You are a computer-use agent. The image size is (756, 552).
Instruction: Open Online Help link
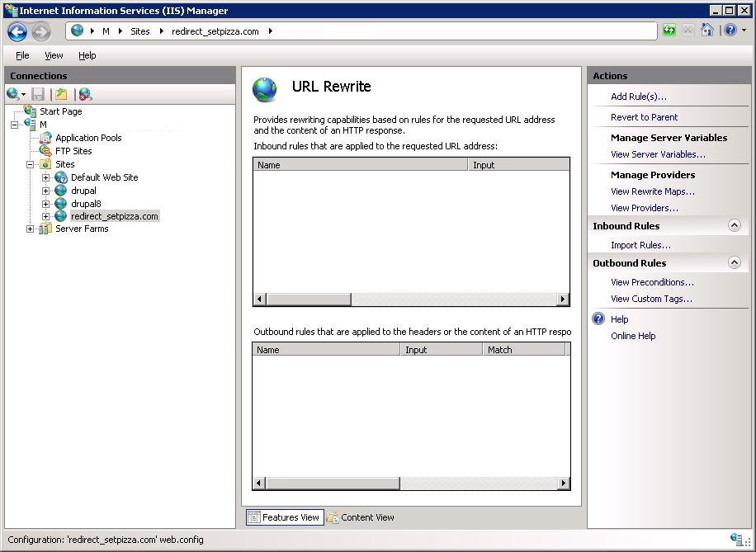(x=633, y=336)
